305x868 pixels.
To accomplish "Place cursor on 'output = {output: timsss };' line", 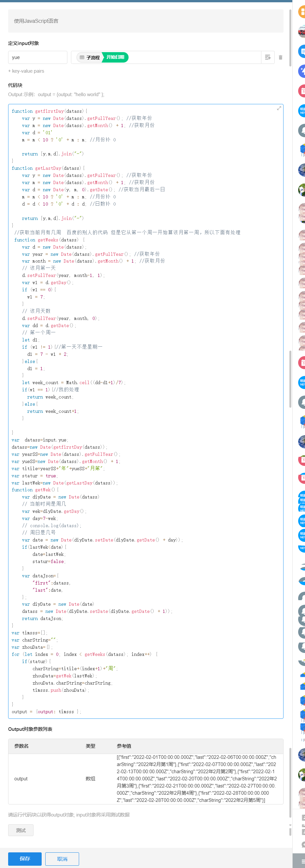I will point(47,712).
